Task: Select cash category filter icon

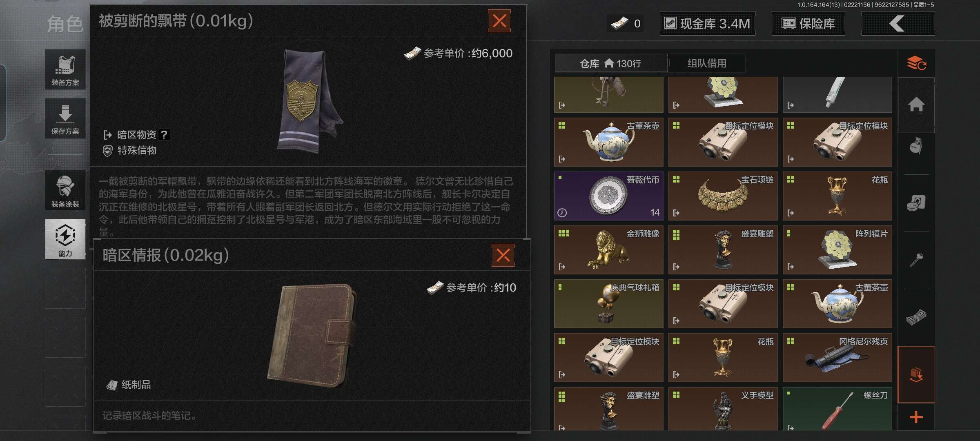Action: (916, 316)
